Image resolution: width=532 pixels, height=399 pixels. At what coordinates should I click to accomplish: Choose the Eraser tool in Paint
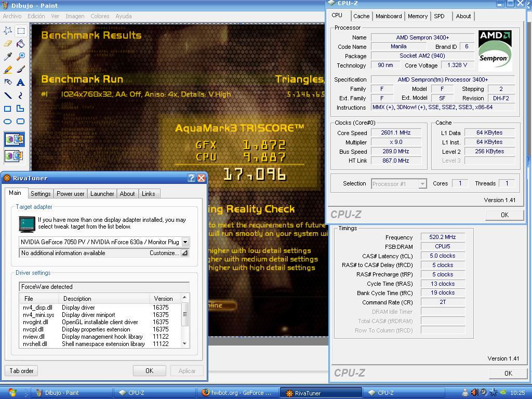pos(7,44)
